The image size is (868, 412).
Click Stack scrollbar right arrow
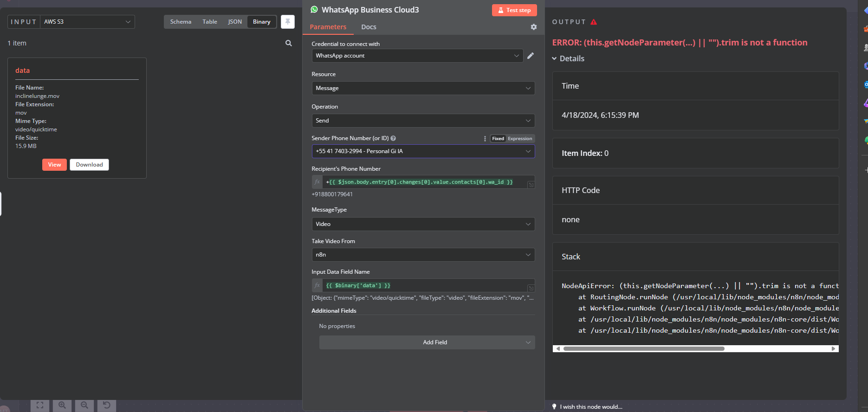[834, 348]
